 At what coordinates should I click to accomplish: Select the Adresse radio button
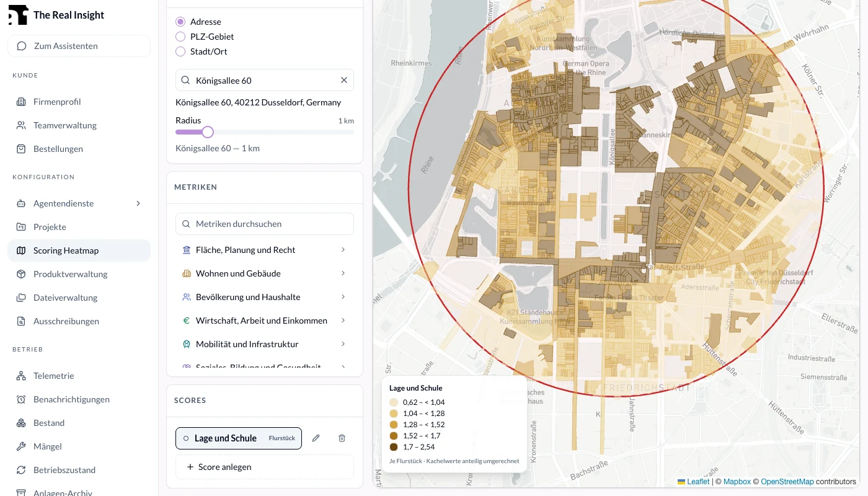[x=180, y=22]
